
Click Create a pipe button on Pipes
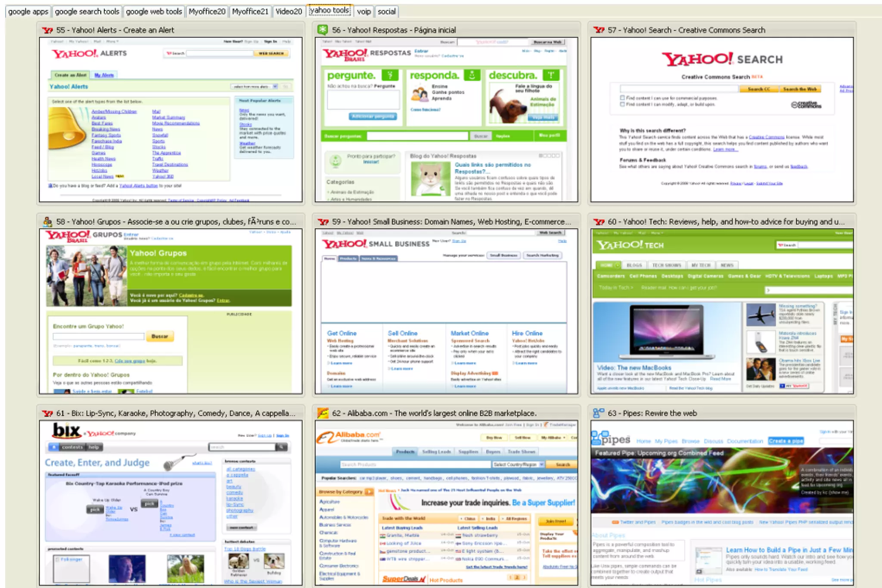click(786, 441)
